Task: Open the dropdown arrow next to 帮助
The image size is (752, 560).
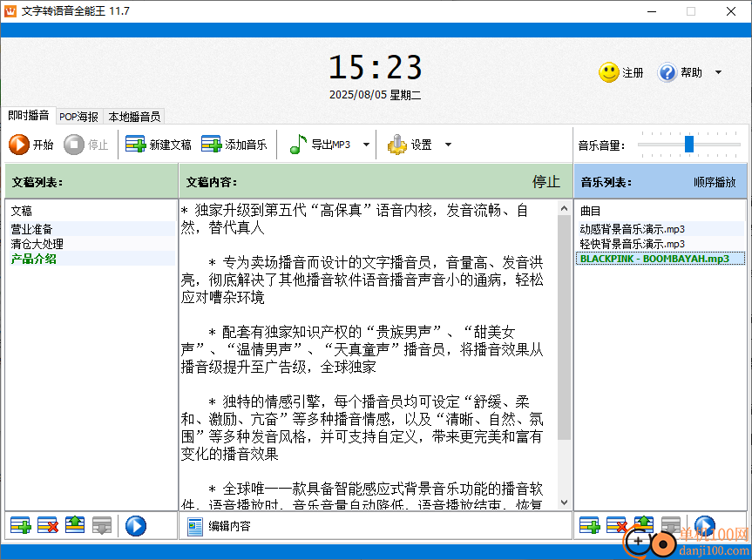Action: (718, 72)
